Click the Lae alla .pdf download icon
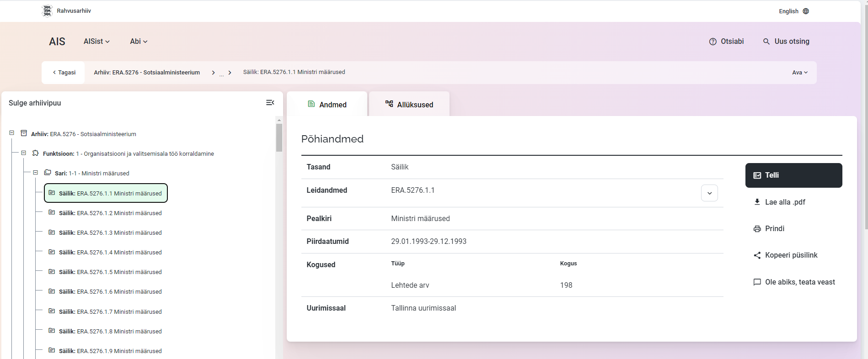This screenshot has width=868, height=359. [x=757, y=202]
